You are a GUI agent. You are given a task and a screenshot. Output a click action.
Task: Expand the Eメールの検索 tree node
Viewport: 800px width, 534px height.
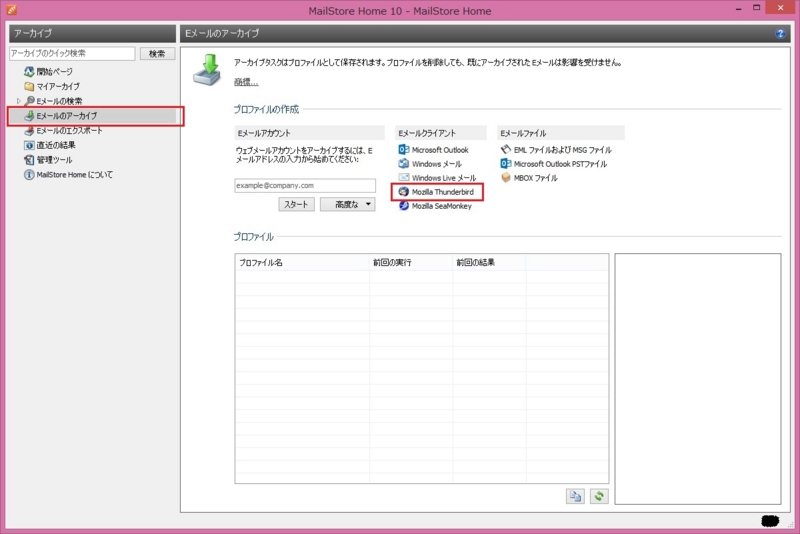tap(19, 101)
